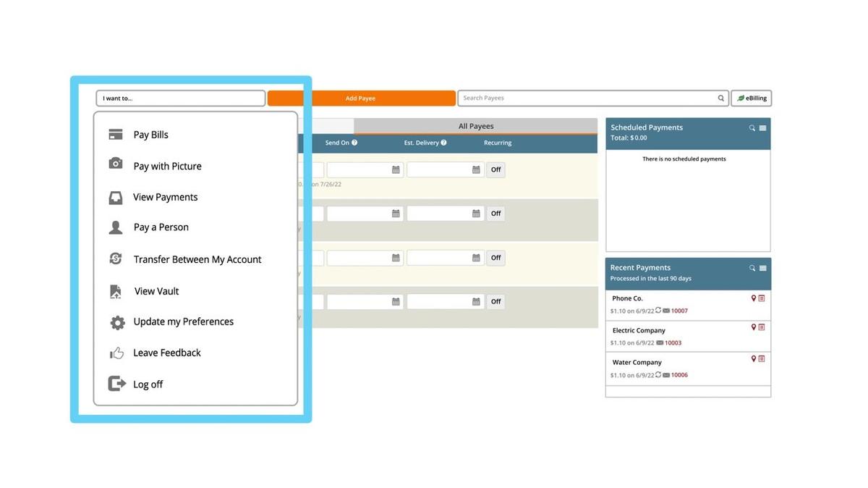868x488 pixels.
Task: Open the "I want to..." dropdown
Action: click(x=180, y=98)
